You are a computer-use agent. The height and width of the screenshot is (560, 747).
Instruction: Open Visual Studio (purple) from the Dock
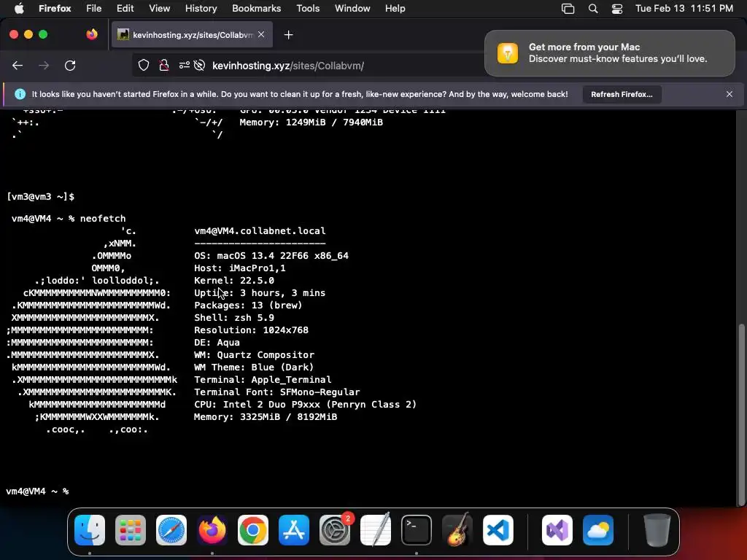(557, 530)
